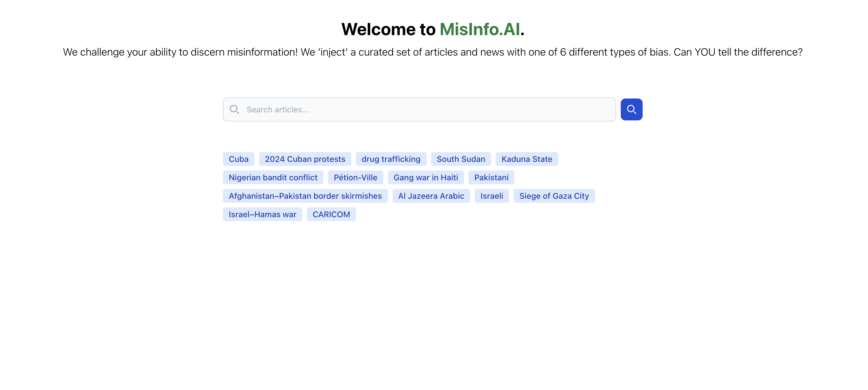Screen dimensions: 868x390
Task: Open Nigerian bandit conflict tag
Action: 273,177
